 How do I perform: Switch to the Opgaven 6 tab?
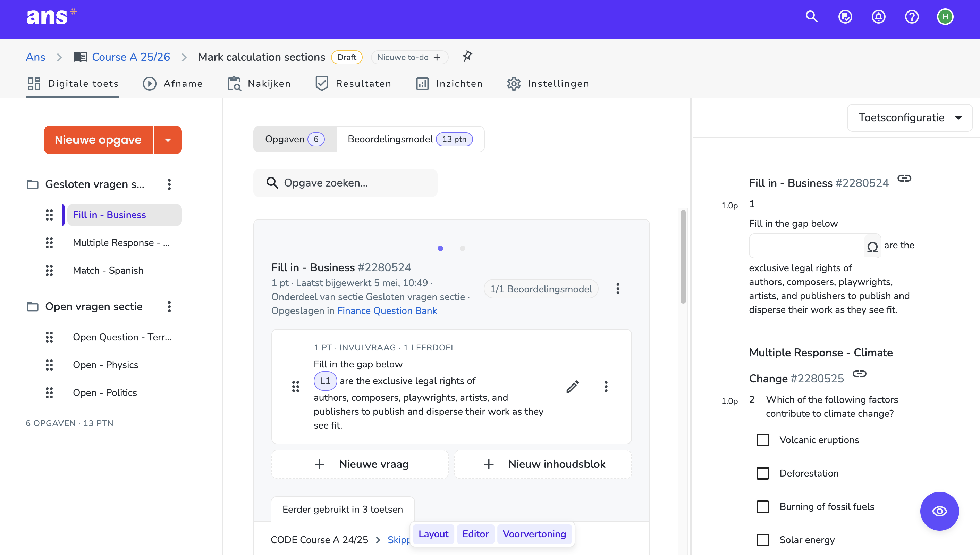pyautogui.click(x=295, y=140)
